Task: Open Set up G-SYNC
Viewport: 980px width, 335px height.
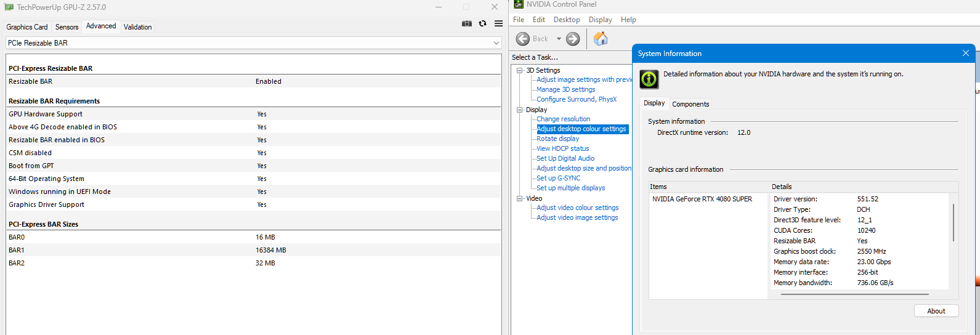Action: click(x=558, y=178)
